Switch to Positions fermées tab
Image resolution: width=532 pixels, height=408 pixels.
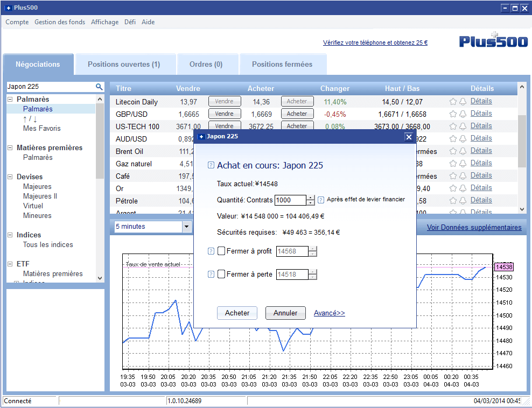tap(282, 65)
